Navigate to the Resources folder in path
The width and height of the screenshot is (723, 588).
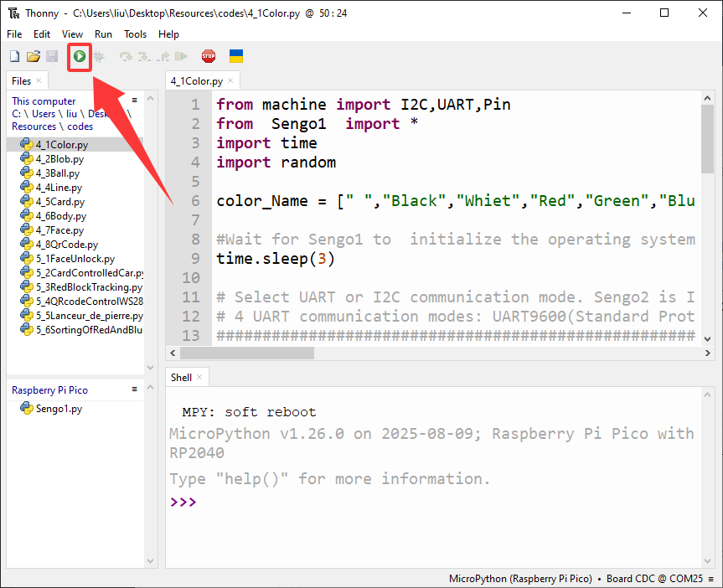(x=34, y=126)
